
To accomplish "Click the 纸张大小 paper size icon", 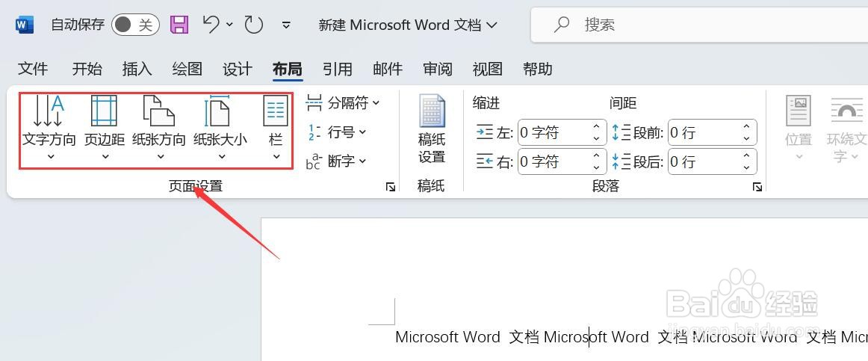I will (x=217, y=111).
